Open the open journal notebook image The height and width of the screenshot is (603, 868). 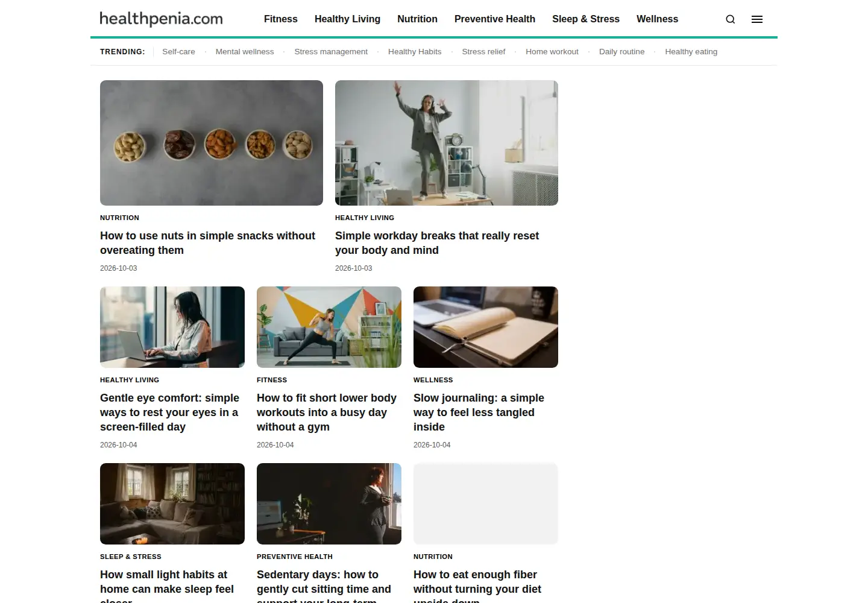click(x=486, y=327)
